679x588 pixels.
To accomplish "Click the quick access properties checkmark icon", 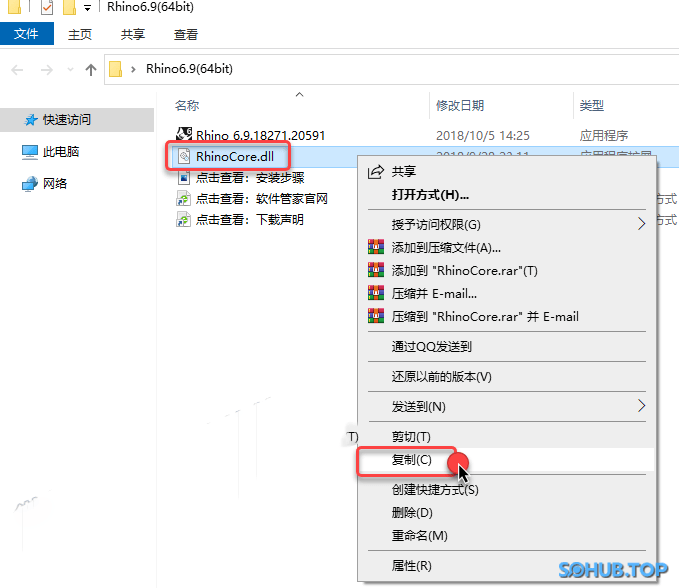I will 47,7.
